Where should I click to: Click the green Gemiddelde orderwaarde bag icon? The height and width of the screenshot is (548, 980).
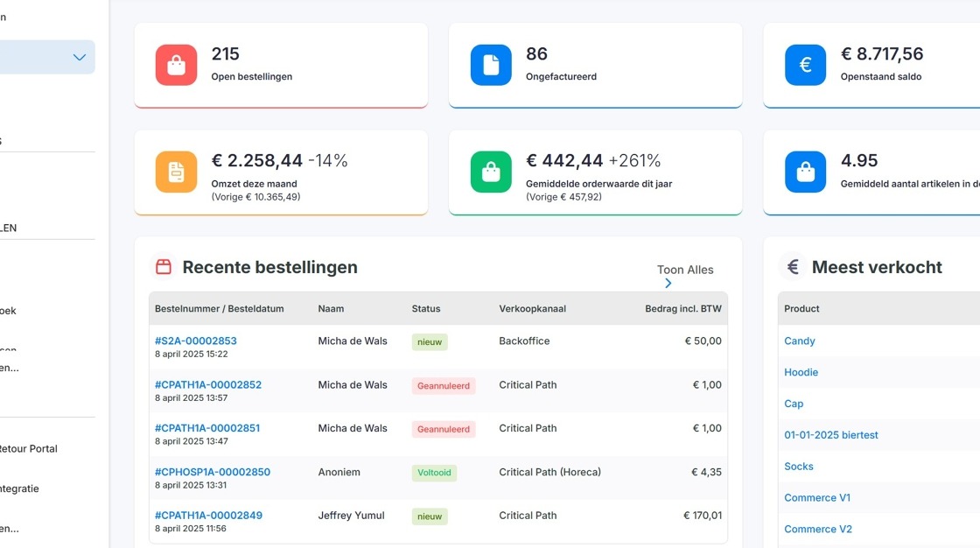[491, 172]
